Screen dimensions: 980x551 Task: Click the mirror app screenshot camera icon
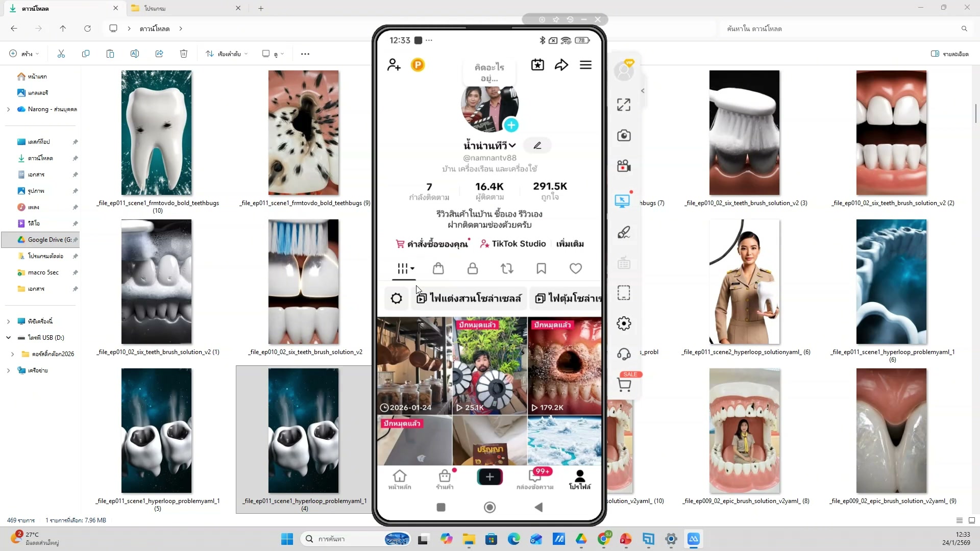click(624, 136)
